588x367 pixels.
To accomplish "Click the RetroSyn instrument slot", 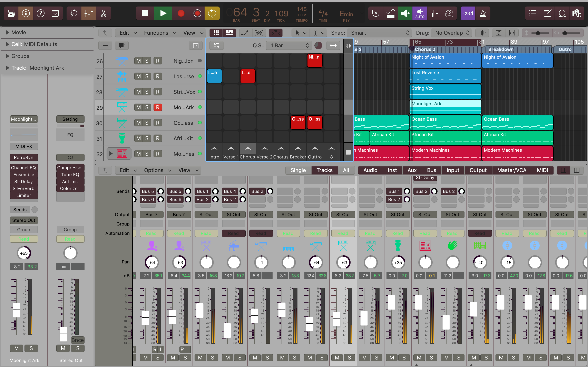I will [x=23, y=157].
